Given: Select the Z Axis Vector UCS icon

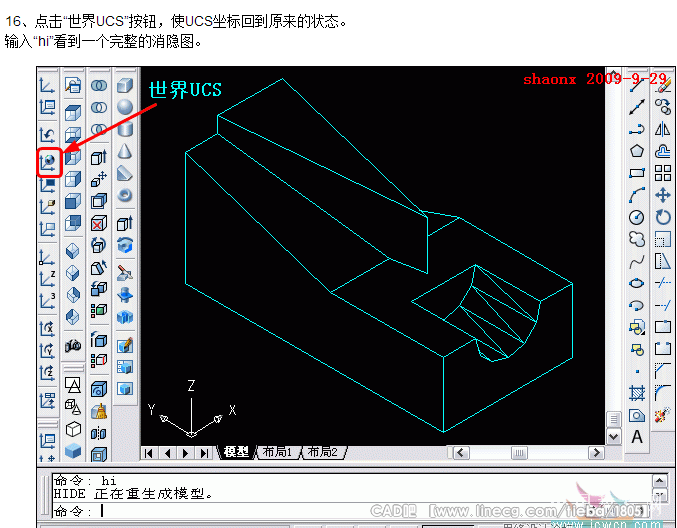Looking at the screenshot, I should (47, 279).
